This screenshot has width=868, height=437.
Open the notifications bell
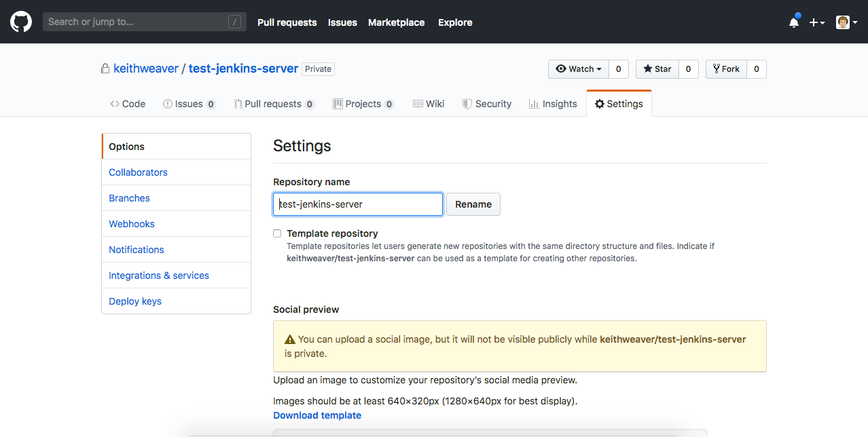[x=794, y=22]
